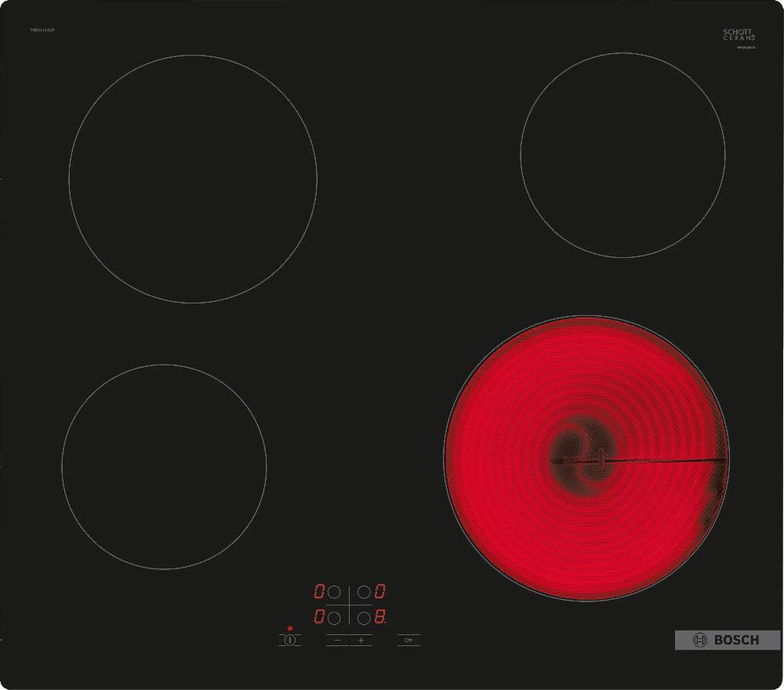Viewport: 784px width, 690px height.
Task: Select the front-right zone selector circle
Action: tap(364, 618)
